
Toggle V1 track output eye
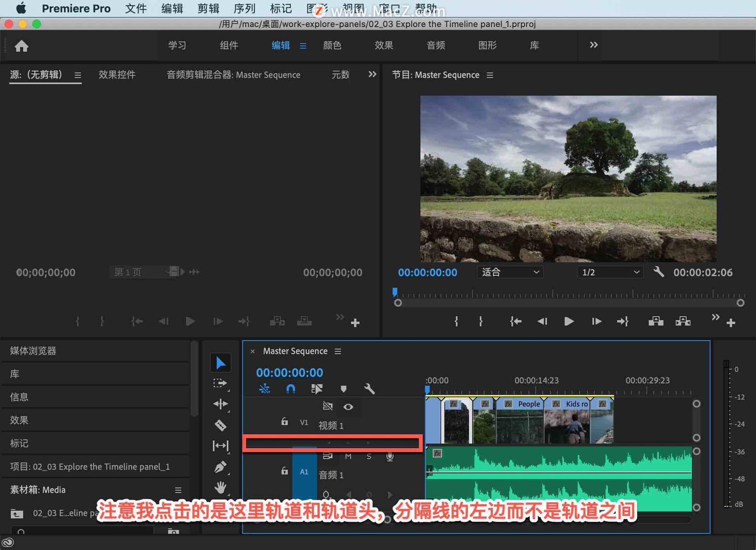point(348,407)
